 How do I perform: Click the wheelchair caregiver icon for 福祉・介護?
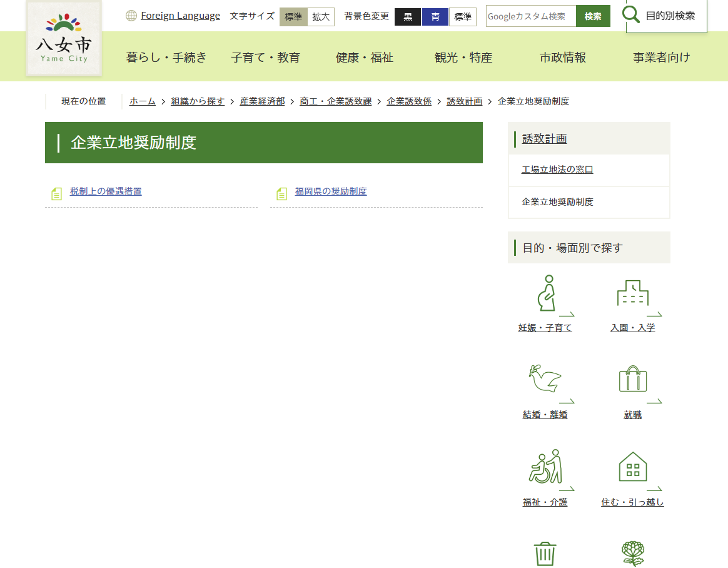[545, 466]
